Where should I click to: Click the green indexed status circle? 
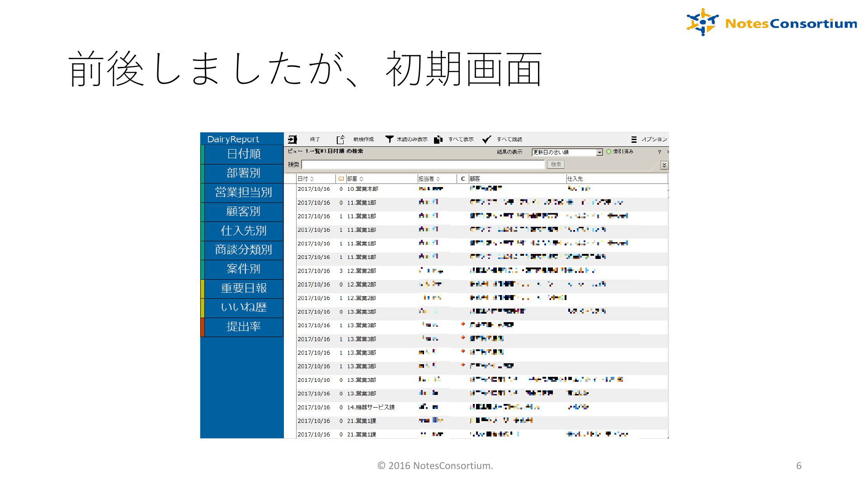(x=609, y=152)
